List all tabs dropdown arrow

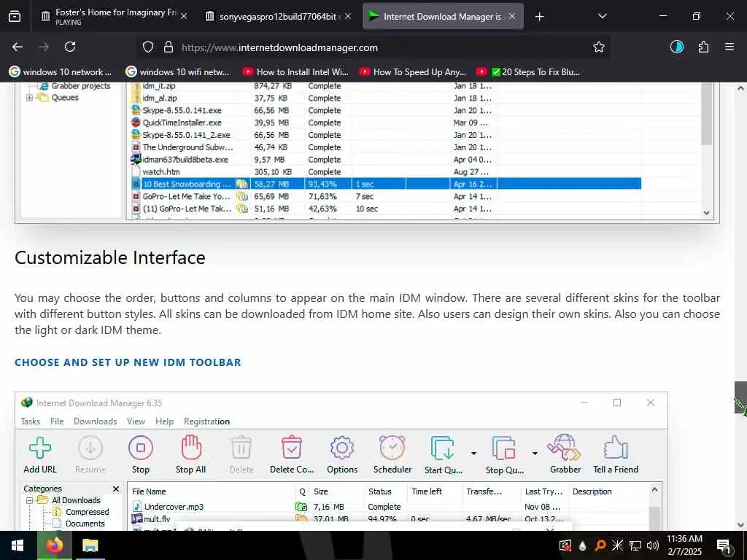pos(602,16)
